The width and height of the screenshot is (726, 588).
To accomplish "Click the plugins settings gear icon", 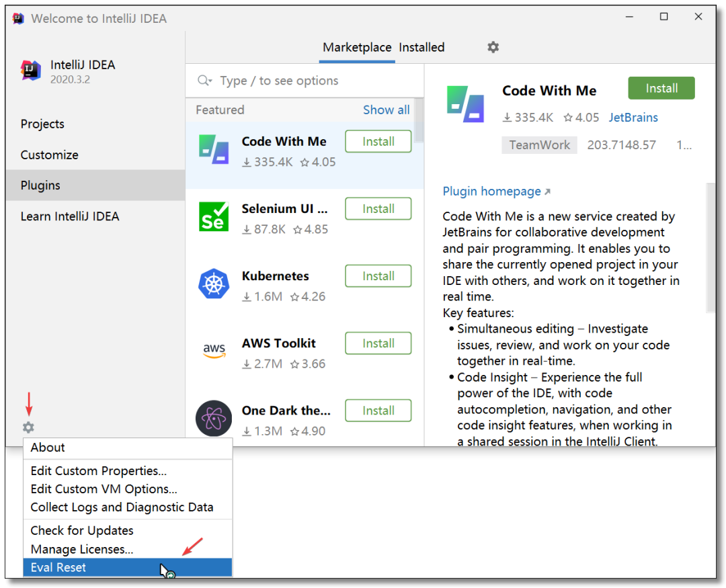I will pyautogui.click(x=493, y=47).
